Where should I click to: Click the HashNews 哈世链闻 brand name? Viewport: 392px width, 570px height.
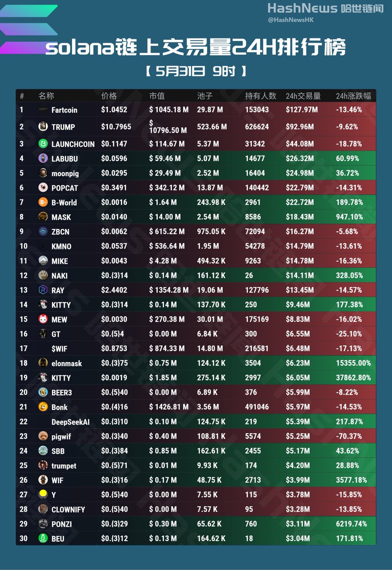(326, 8)
